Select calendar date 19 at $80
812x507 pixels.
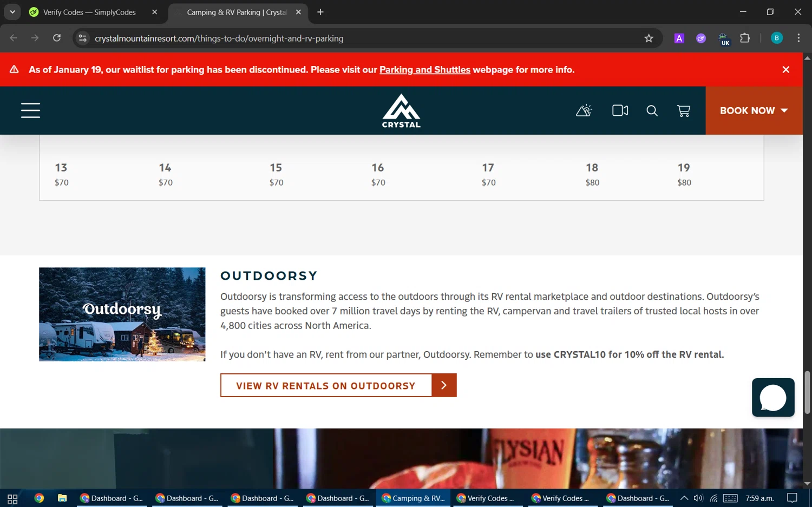[684, 174]
